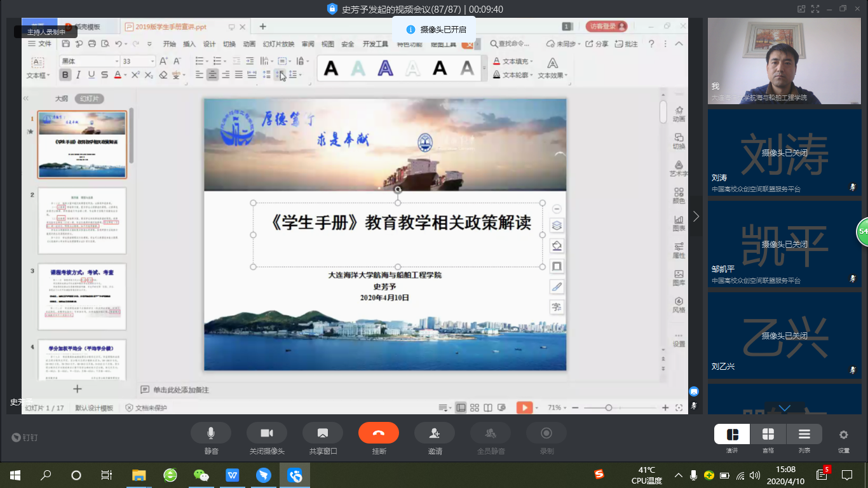Open the 审阅 ribbon tab

click(x=308, y=44)
